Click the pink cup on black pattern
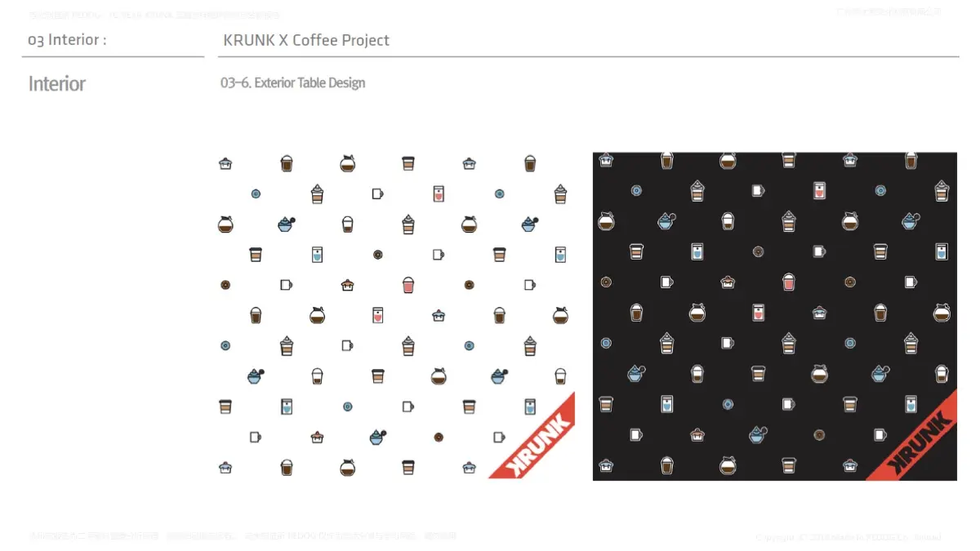This screenshot has height=551, width=980. click(788, 282)
